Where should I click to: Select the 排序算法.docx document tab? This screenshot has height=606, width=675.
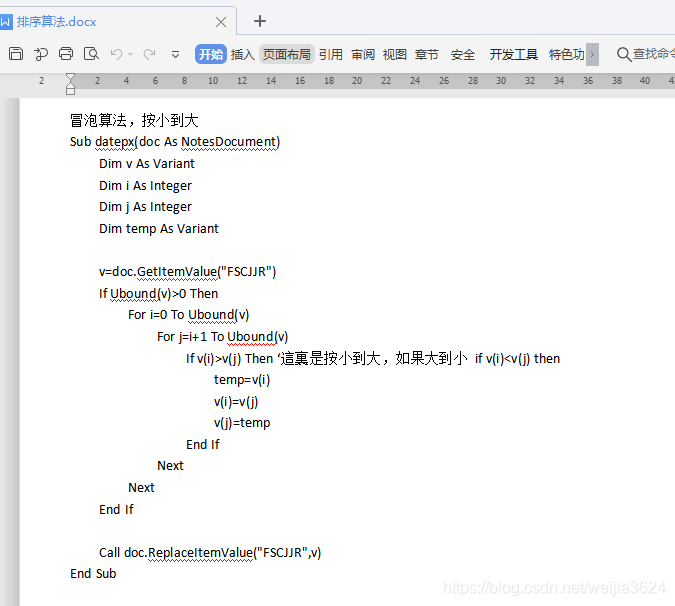[x=56, y=22]
